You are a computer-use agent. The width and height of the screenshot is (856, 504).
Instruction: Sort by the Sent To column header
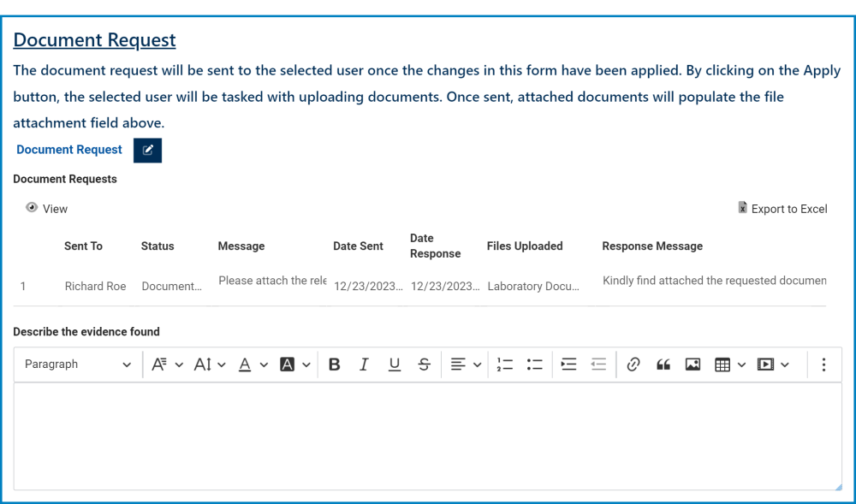coord(84,246)
